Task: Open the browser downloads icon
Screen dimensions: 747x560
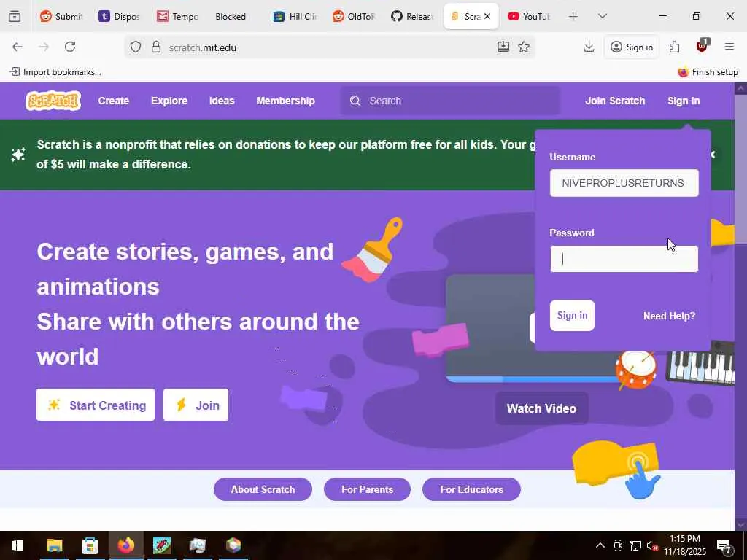Action: coord(589,47)
